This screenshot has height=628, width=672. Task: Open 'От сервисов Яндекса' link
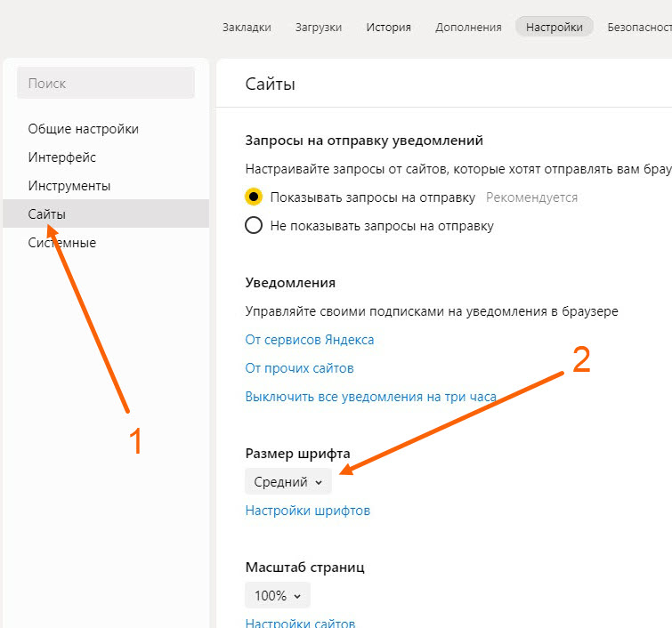[x=309, y=340]
